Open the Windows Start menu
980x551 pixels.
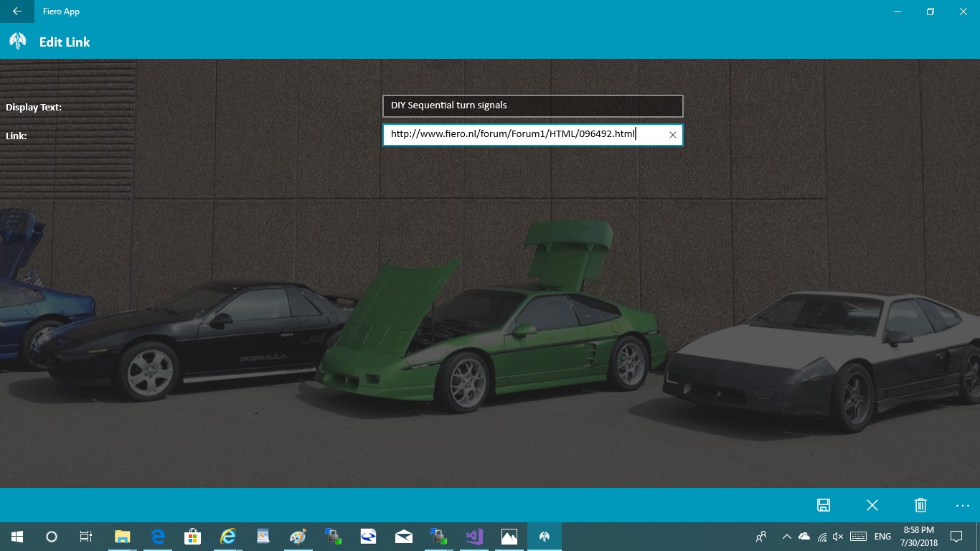[17, 537]
